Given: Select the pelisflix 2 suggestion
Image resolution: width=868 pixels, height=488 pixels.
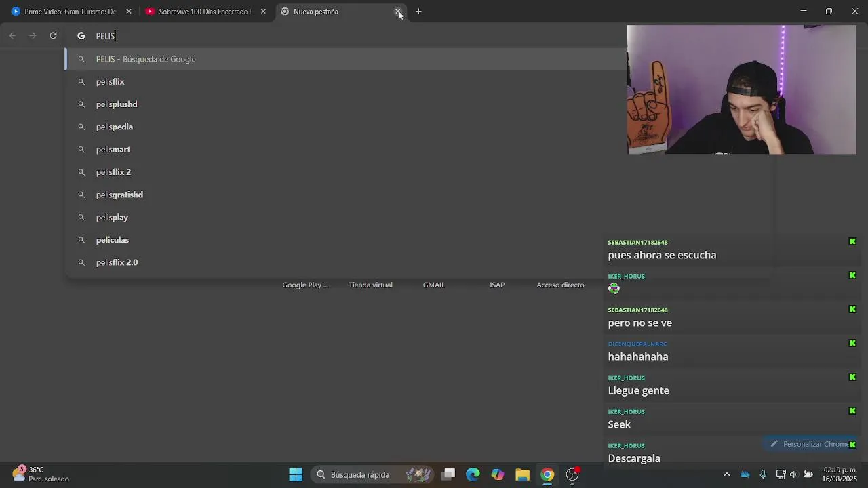Looking at the screenshot, I should [346, 172].
